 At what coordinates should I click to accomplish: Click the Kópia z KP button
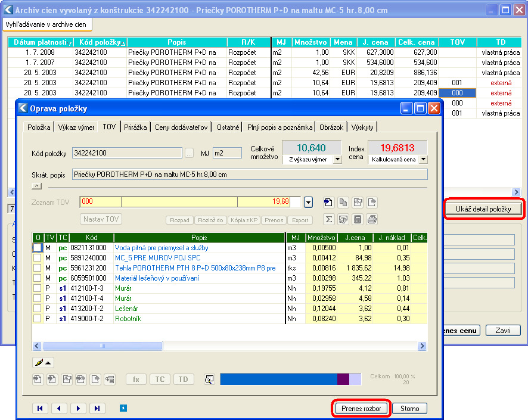pos(244,220)
